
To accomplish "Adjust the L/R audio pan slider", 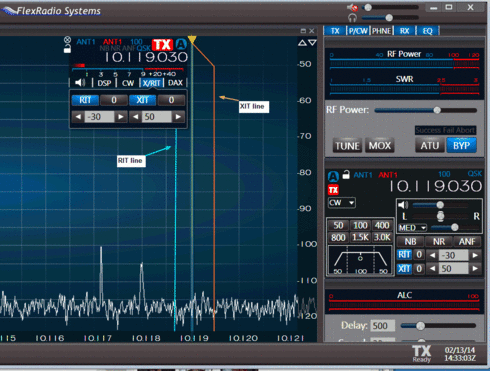I will coord(440,216).
